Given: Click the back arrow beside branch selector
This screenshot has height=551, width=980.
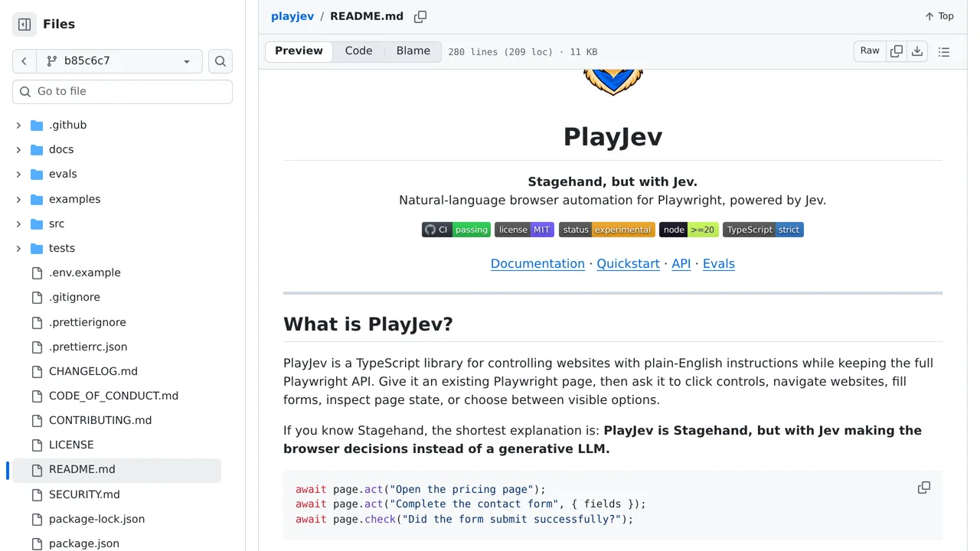Looking at the screenshot, I should (x=24, y=61).
